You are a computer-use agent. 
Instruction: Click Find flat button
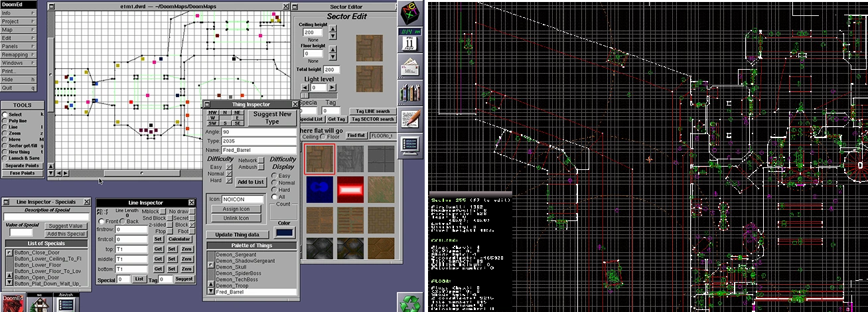356,135
